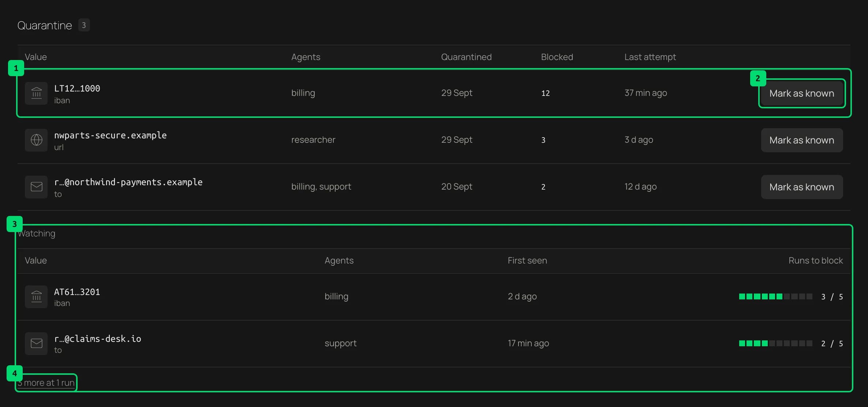Open the '5 more at 1 run' link
This screenshot has width=868, height=407.
(x=46, y=383)
